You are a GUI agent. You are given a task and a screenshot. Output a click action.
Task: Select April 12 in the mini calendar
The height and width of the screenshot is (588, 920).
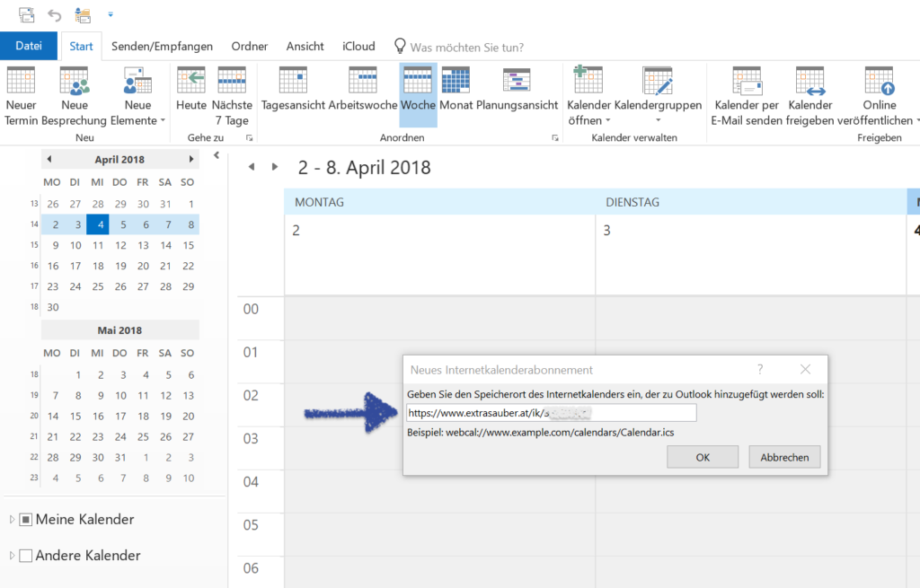(x=120, y=245)
